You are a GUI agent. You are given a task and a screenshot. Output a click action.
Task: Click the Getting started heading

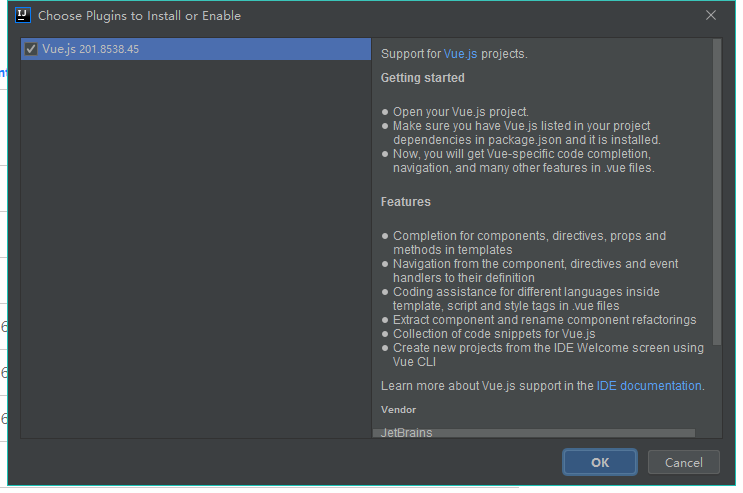click(x=423, y=78)
